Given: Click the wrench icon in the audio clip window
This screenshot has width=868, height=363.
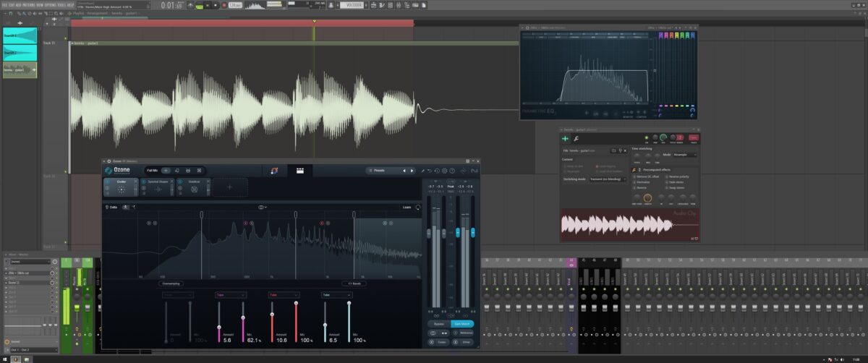Looking at the screenshot, I should [576, 138].
